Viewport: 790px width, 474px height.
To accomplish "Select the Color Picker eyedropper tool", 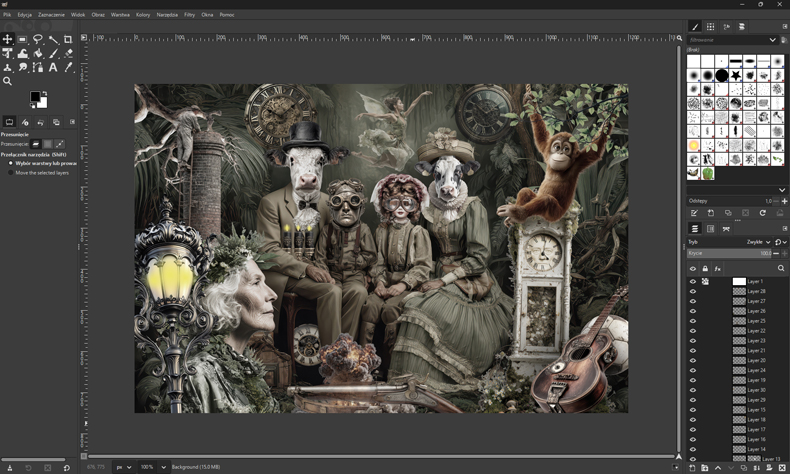I will [69, 67].
